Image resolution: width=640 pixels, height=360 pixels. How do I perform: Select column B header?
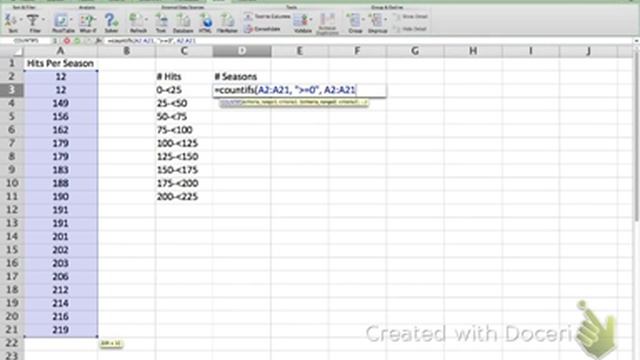point(127,51)
